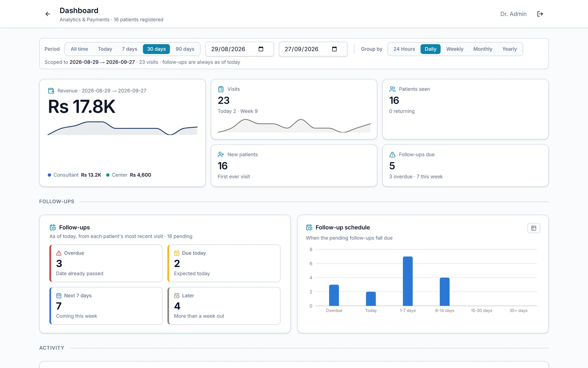Open the Due today follow-ups card

click(x=224, y=263)
